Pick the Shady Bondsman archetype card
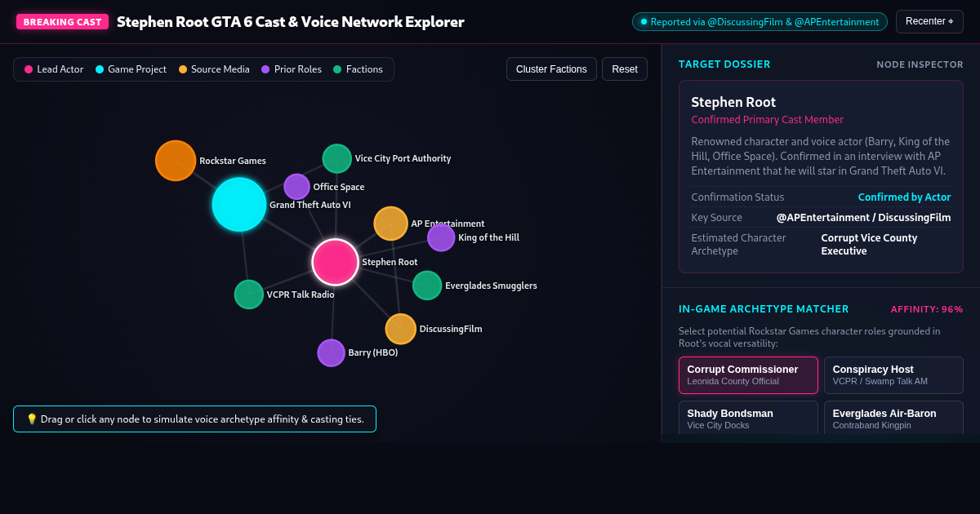The height and width of the screenshot is (514, 980). [x=748, y=417]
